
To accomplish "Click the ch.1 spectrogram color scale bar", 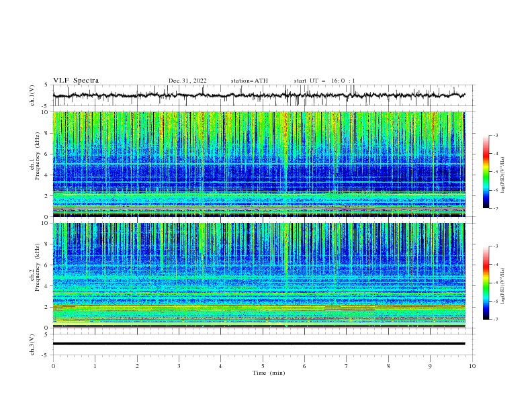I will pyautogui.click(x=486, y=172).
